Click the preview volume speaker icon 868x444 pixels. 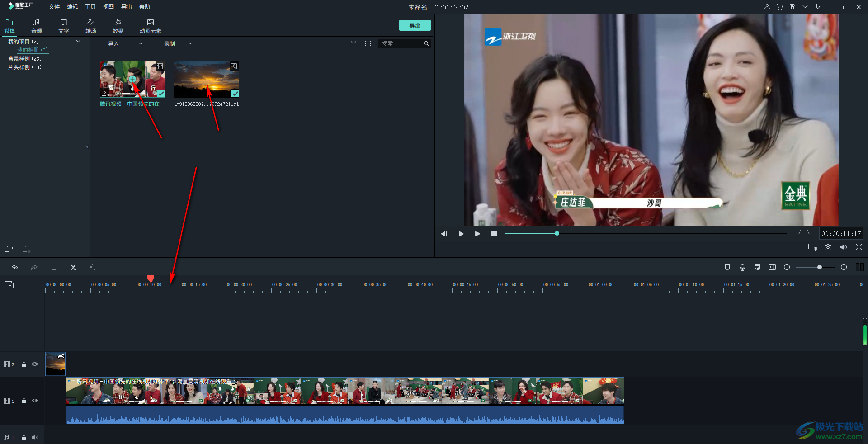pyautogui.click(x=844, y=247)
